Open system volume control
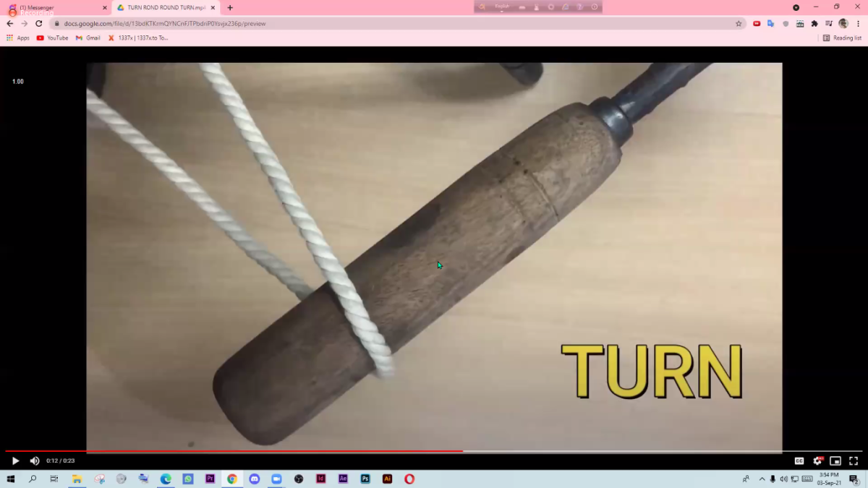 (x=783, y=479)
